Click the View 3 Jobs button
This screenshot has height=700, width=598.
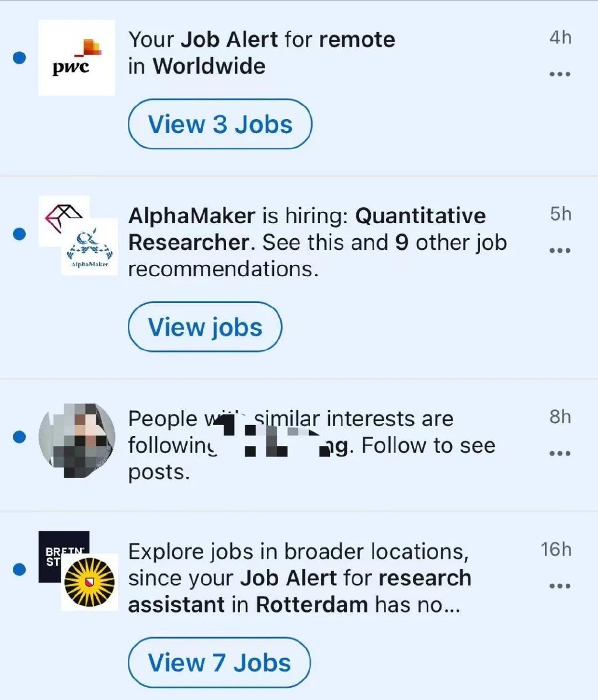pyautogui.click(x=220, y=124)
